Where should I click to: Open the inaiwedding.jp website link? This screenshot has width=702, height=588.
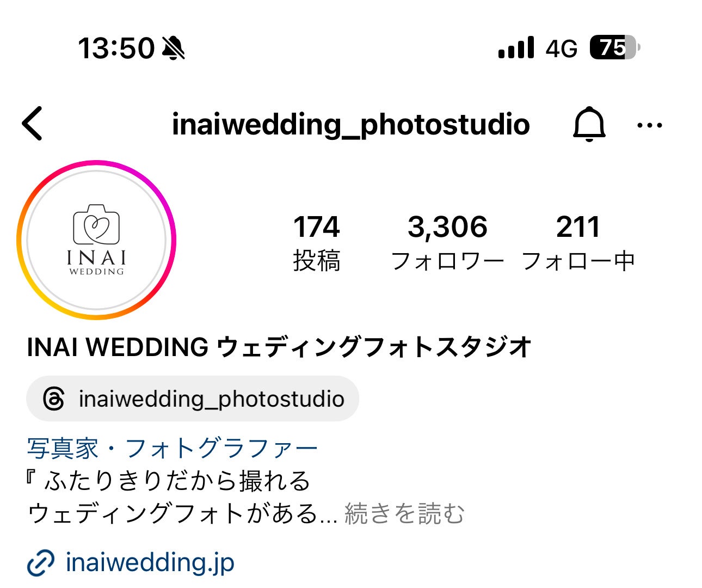pos(150,562)
